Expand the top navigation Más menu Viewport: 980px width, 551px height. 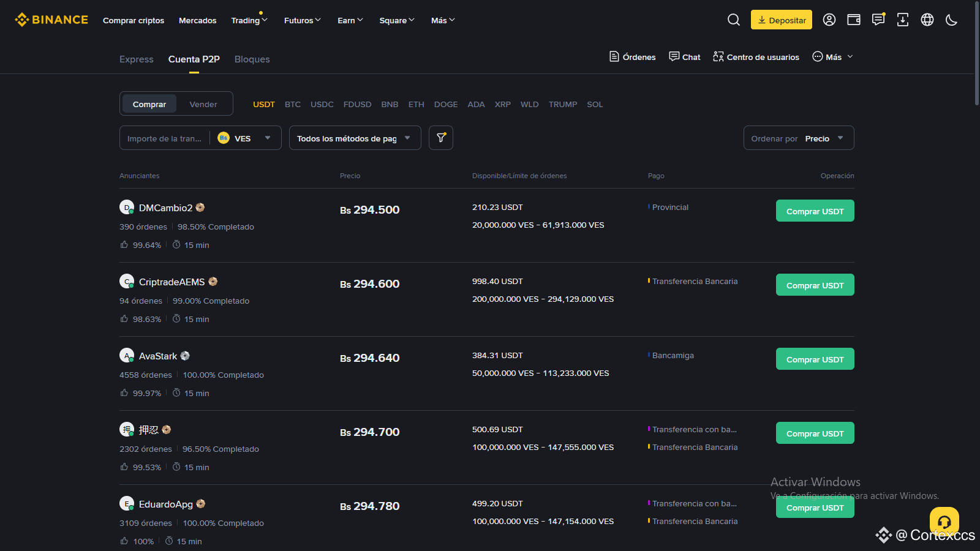[443, 20]
